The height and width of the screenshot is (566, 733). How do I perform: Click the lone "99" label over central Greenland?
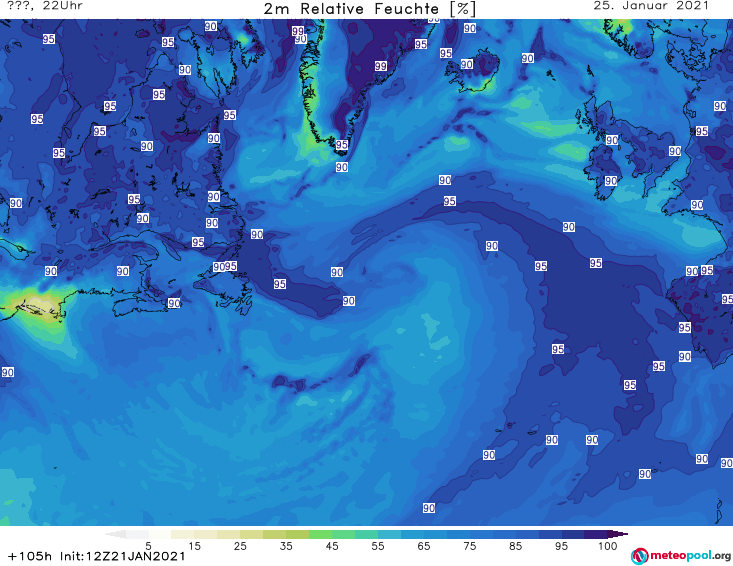point(381,66)
